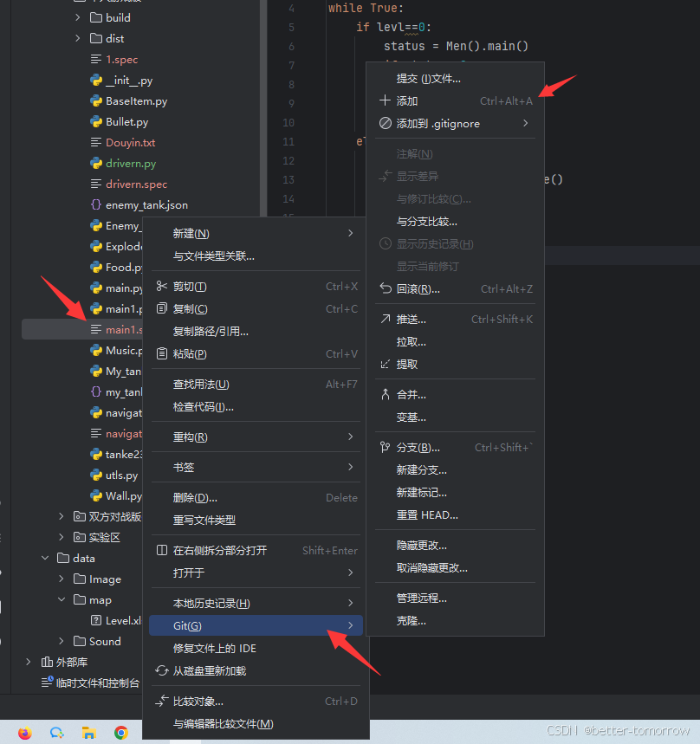Viewport: 700px width, 744px height.
Task: Expand the build folder in project tree
Action: point(77,17)
